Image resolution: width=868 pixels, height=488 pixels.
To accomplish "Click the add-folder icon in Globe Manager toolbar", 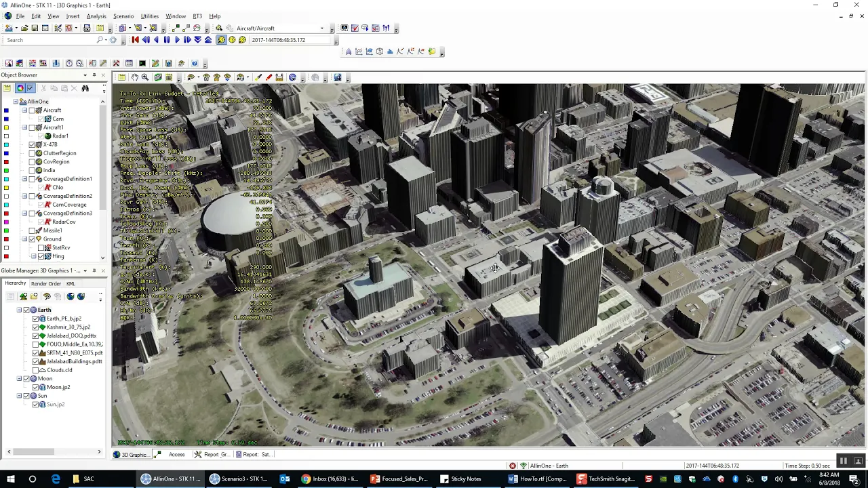I will click(x=34, y=296).
